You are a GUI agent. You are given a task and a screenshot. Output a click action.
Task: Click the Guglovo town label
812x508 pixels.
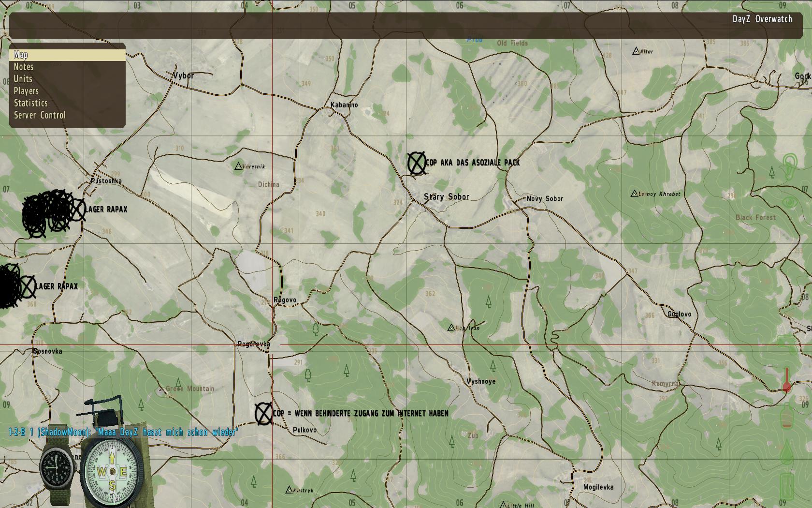point(679,314)
